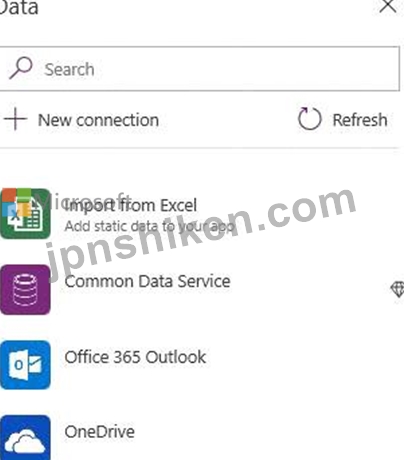
Task: Select Common Data Service label
Action: 147,281
